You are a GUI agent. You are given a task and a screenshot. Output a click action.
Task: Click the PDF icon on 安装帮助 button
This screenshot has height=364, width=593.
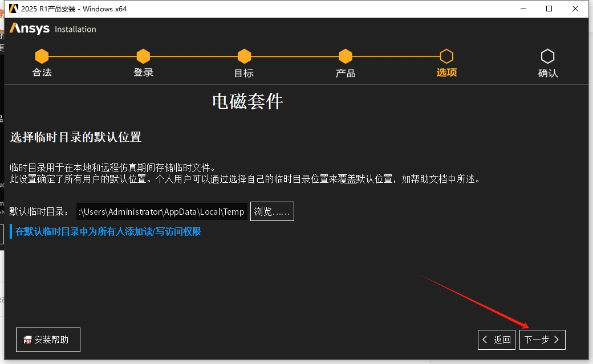point(27,340)
